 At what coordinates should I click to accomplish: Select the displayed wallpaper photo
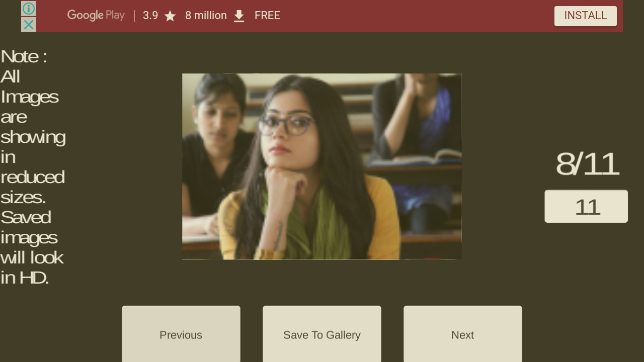click(x=322, y=166)
